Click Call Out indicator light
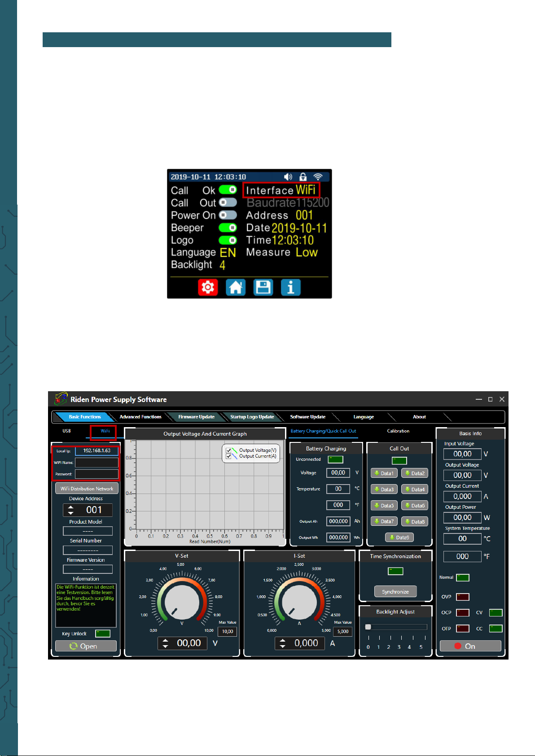 point(399,460)
